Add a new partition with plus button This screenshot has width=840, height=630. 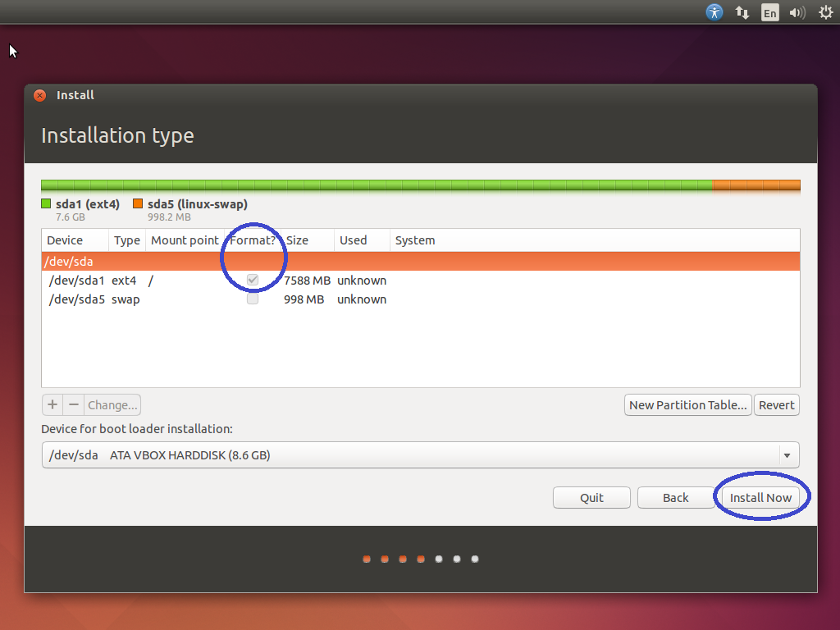pos(52,404)
